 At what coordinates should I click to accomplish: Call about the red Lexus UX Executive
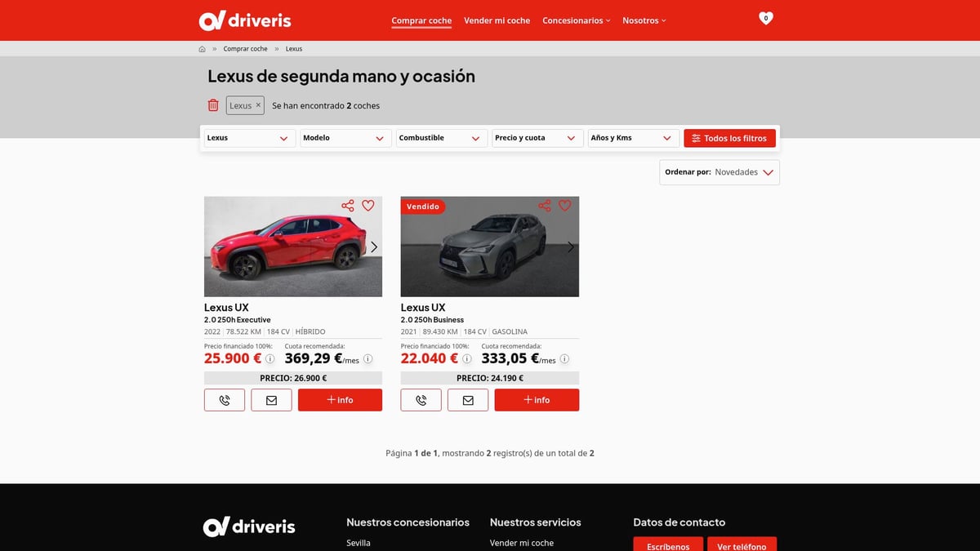coord(225,400)
